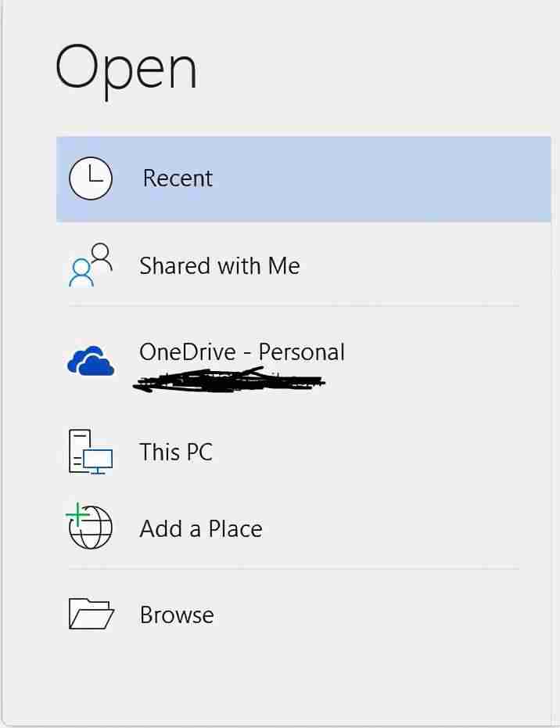The height and width of the screenshot is (728, 560).
Task: Click the blacked-out account name under OneDrive
Action: [x=229, y=380]
